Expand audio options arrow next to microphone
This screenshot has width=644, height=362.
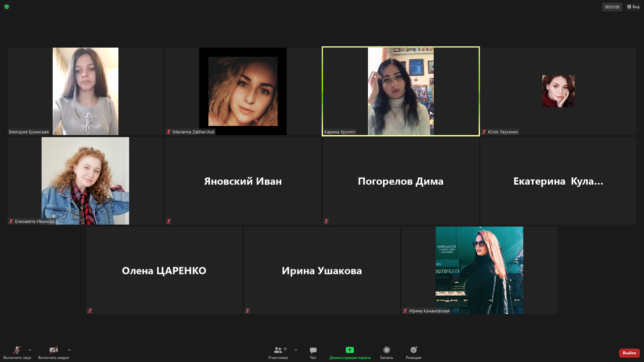click(30, 350)
